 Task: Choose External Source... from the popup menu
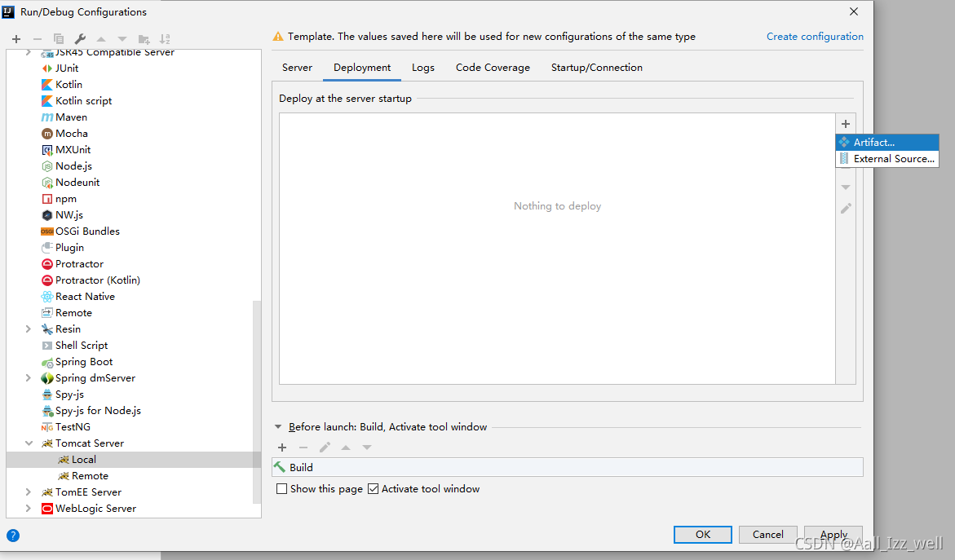point(887,159)
